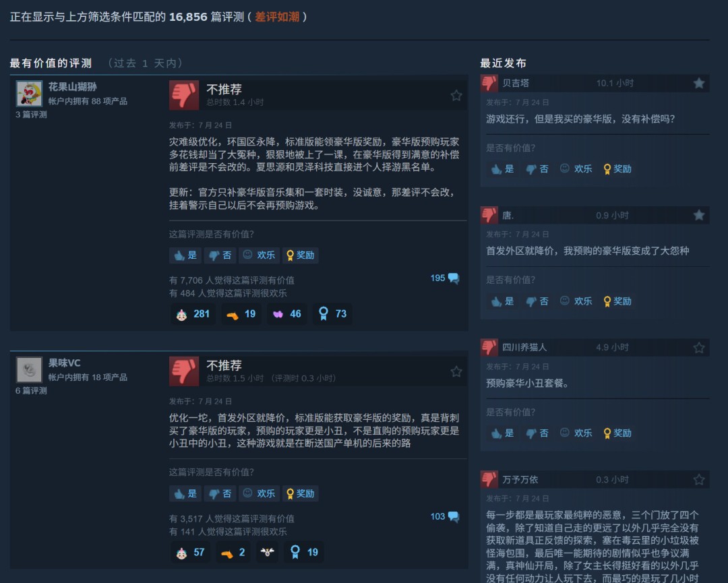Open the 195 comments bubble icon
728x583 pixels.
coord(454,278)
